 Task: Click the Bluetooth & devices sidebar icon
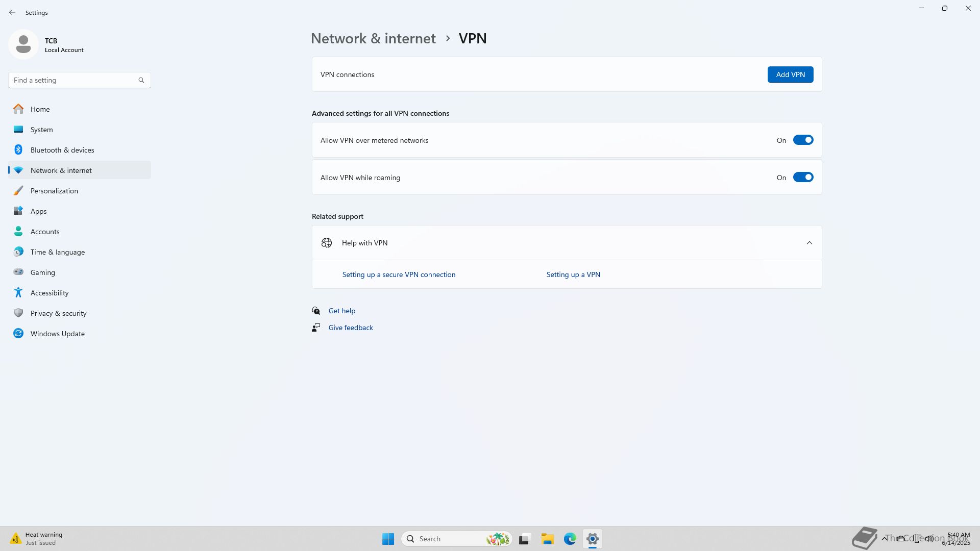click(x=18, y=150)
